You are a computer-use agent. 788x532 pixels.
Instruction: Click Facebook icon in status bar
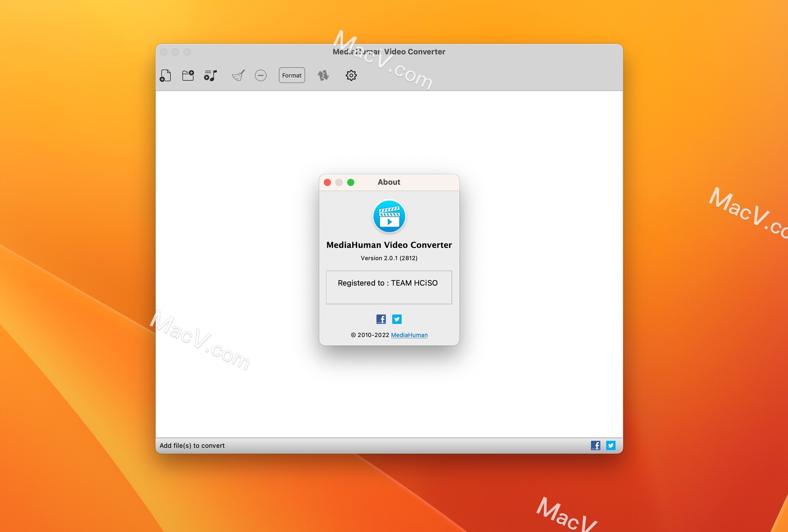595,445
